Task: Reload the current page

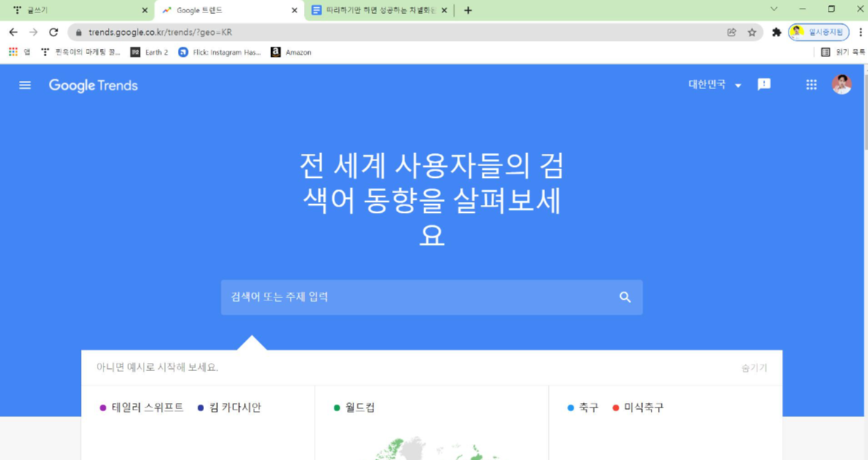Action: click(x=53, y=32)
